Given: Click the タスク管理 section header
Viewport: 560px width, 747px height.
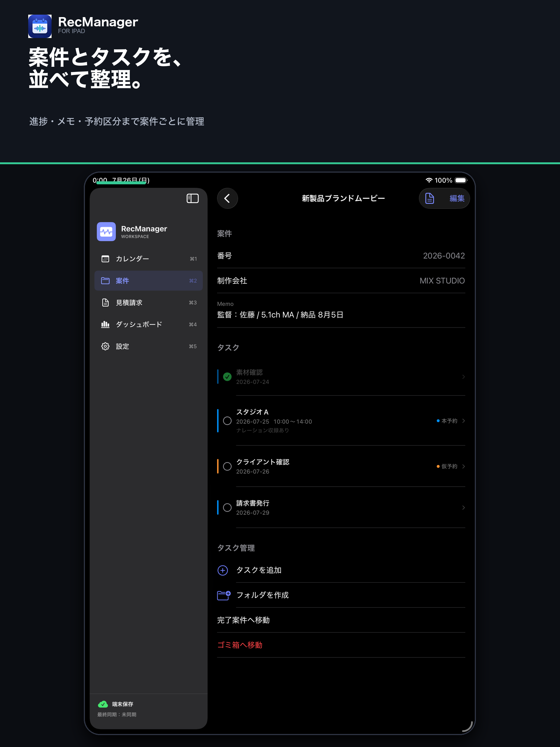Looking at the screenshot, I should coord(236,548).
